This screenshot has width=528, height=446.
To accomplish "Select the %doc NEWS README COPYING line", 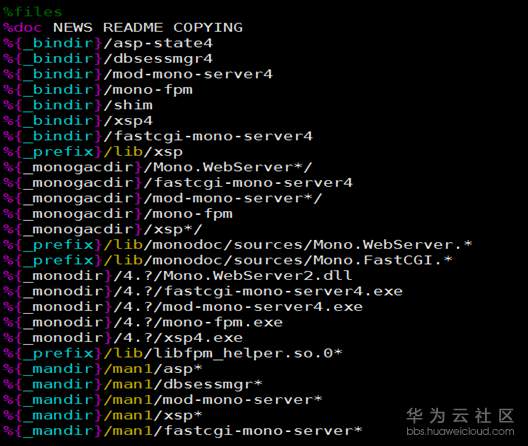I will [123, 28].
